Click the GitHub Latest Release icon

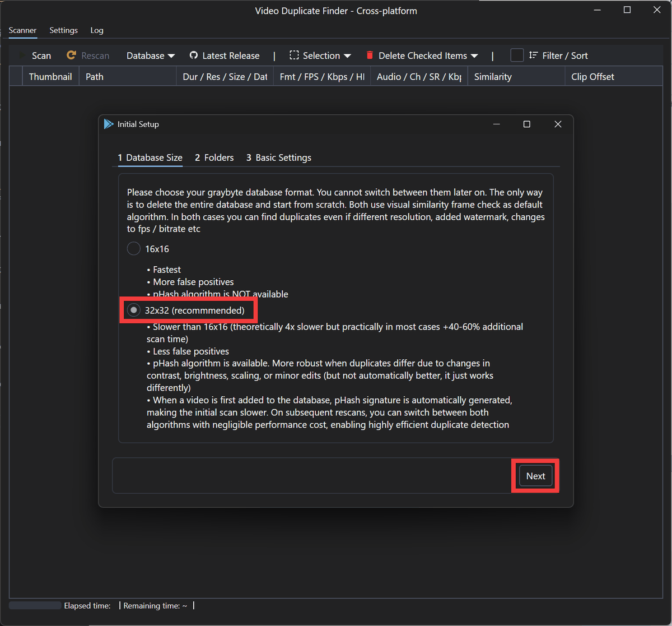pos(194,55)
